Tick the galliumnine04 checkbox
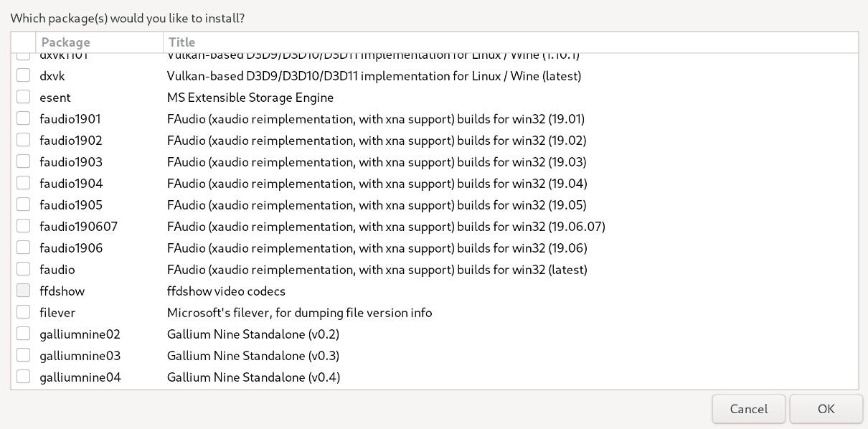Viewport: 868px width, 429px height. (23, 377)
